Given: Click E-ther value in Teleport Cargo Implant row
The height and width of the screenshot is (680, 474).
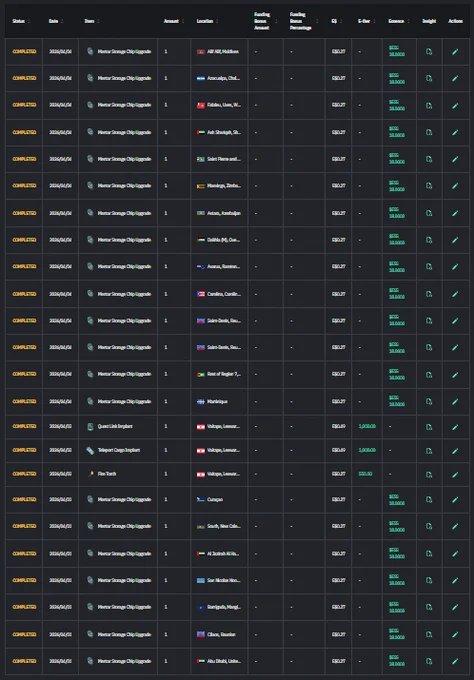Looking at the screenshot, I should coord(367,450).
